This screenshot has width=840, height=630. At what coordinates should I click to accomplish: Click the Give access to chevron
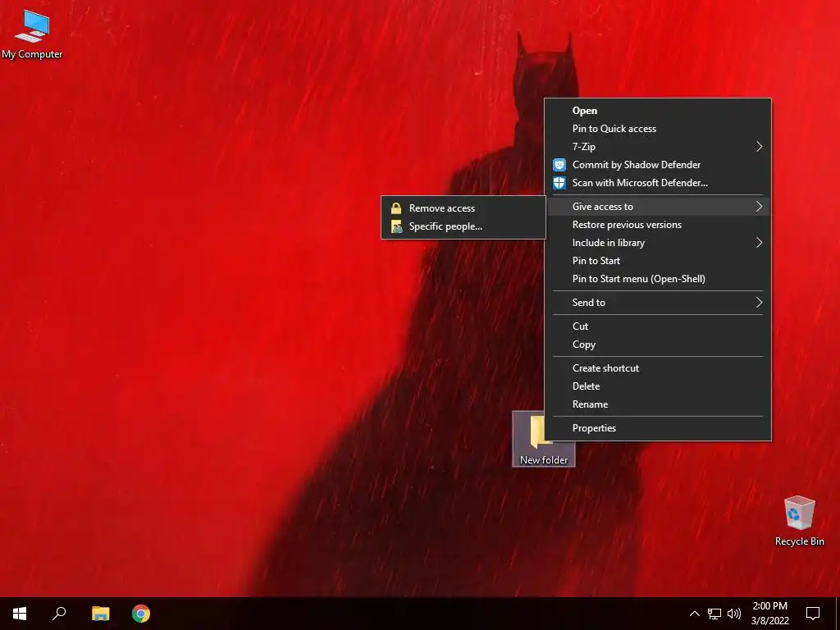coord(759,207)
